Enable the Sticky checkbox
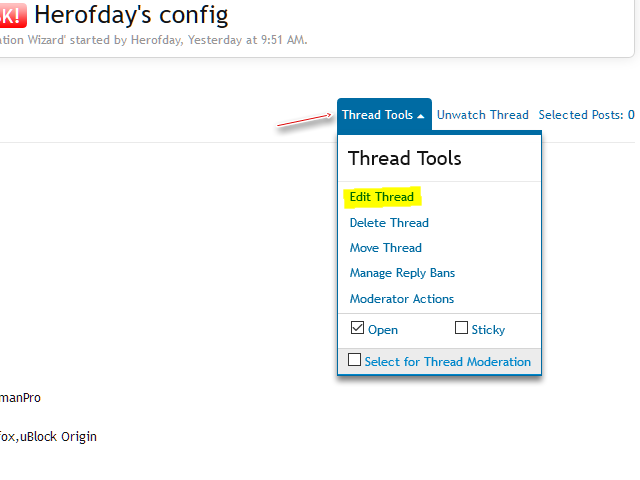The image size is (640, 480). click(x=461, y=328)
